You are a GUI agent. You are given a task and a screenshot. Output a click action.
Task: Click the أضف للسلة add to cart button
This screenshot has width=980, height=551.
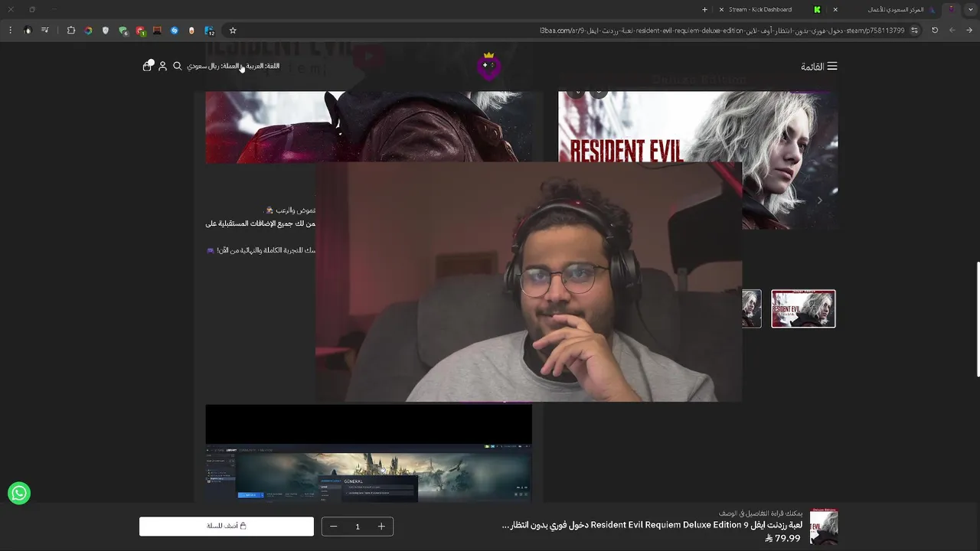click(x=227, y=527)
